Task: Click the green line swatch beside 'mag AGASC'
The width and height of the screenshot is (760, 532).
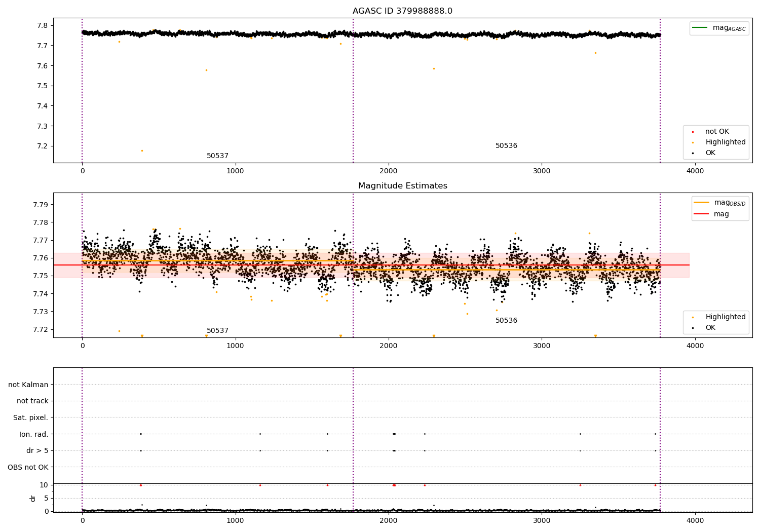Action: [x=700, y=28]
